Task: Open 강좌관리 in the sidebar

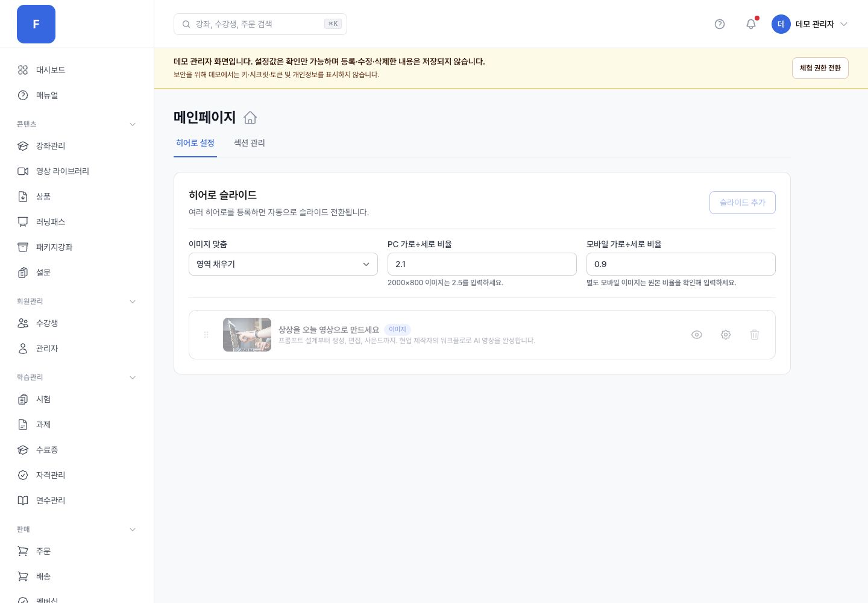Action: 77,146
